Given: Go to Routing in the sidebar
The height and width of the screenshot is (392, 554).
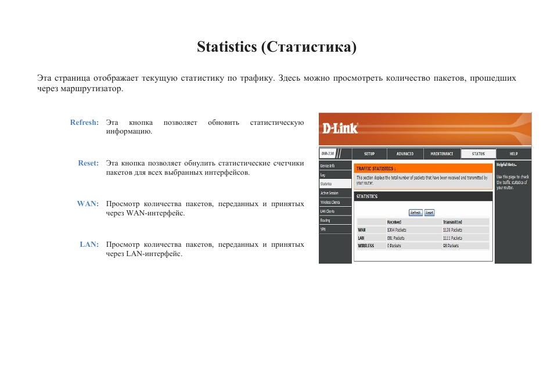Looking at the screenshot, I should click(325, 220).
